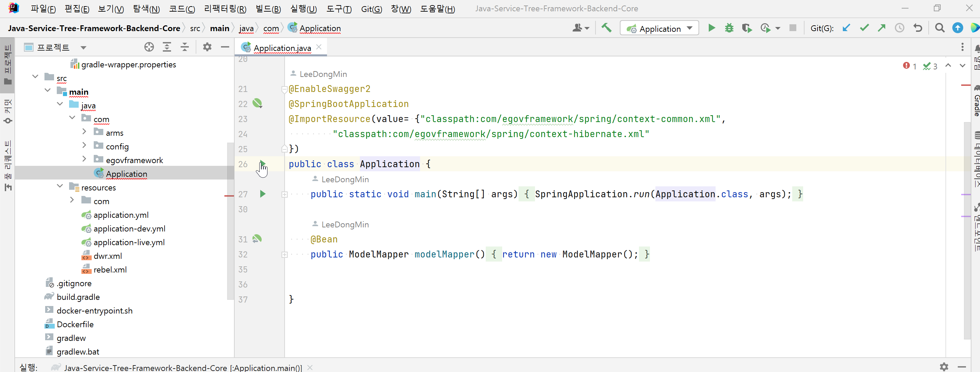Screen dimensions: 980x372
Task: Go to previous highlighted error arrow
Action: click(x=948, y=66)
